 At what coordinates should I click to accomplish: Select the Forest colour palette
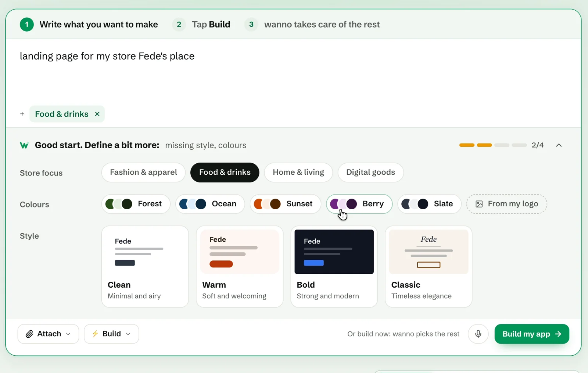136,204
